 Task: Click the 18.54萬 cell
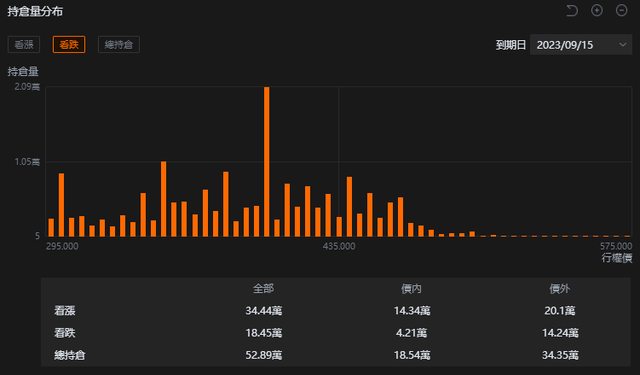(x=412, y=355)
